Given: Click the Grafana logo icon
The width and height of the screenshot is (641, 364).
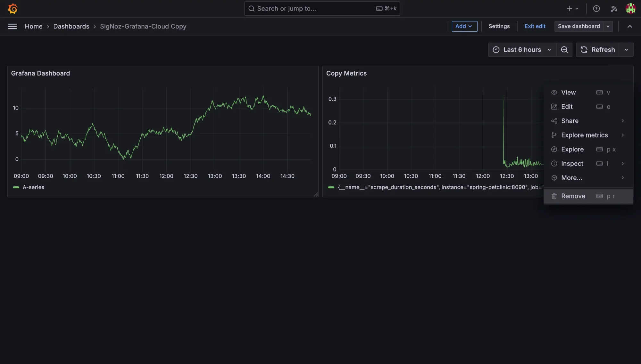Looking at the screenshot, I should pos(12,9).
